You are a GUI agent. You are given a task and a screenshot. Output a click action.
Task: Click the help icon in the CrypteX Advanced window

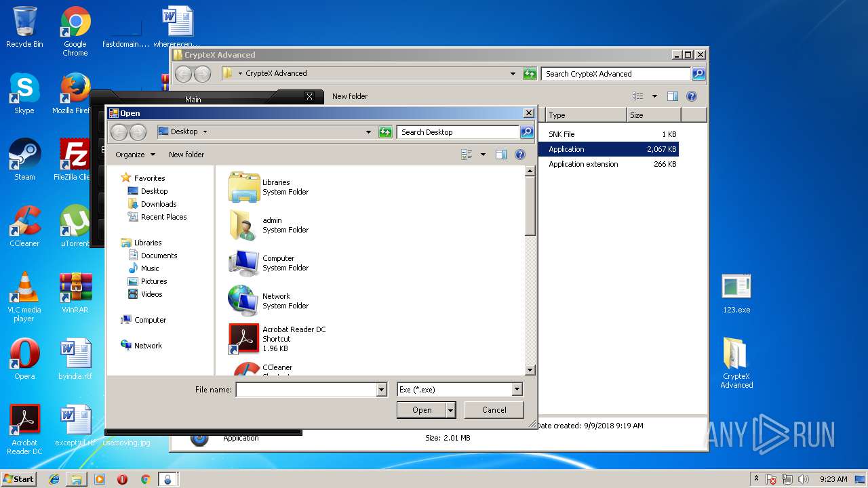coord(692,96)
